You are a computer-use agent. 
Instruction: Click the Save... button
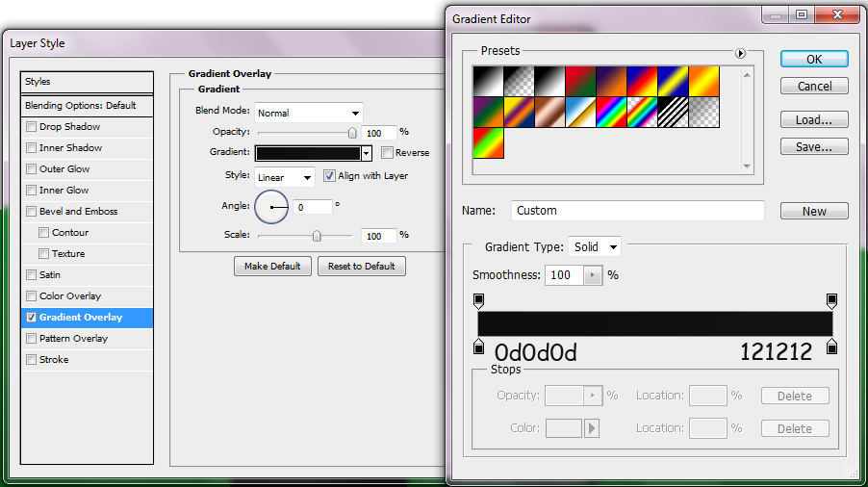(x=814, y=147)
